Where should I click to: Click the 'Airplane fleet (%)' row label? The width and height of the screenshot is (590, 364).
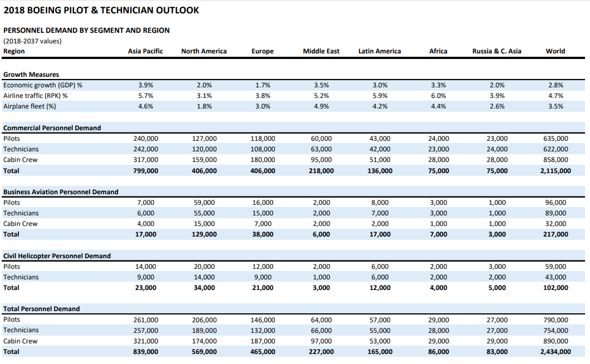tap(29, 106)
